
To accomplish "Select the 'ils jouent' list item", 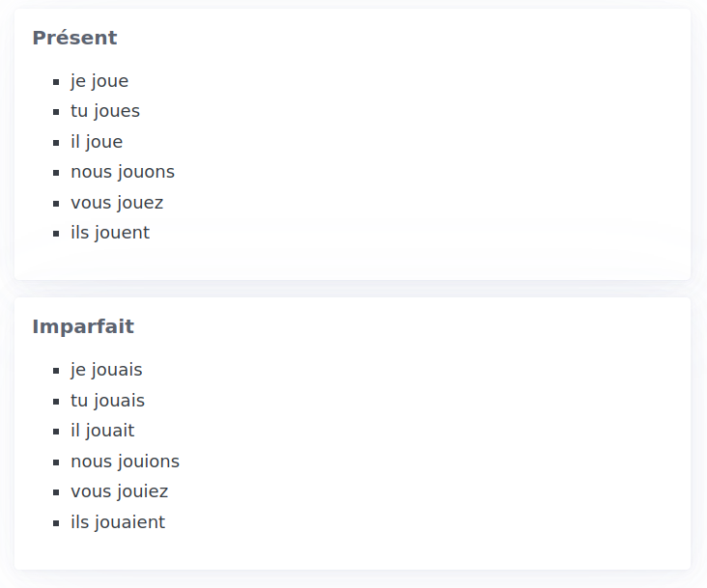I will click(x=110, y=234).
